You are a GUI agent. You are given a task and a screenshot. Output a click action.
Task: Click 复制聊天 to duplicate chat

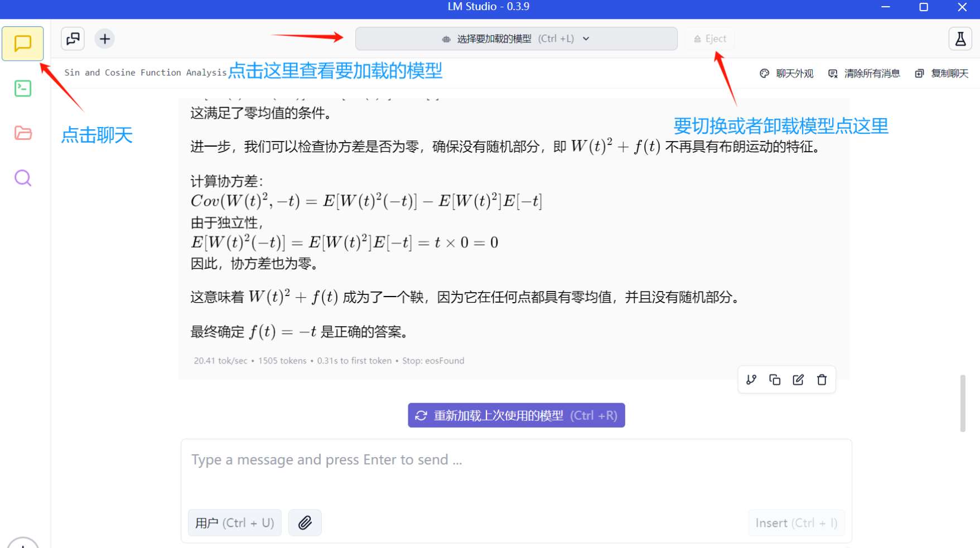(x=942, y=74)
